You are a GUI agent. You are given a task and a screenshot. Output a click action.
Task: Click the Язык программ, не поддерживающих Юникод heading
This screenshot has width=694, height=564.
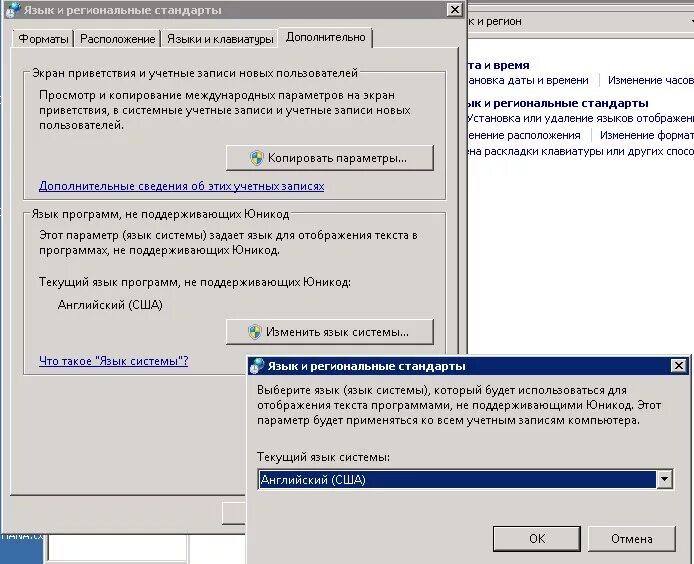pyautogui.click(x=160, y=214)
